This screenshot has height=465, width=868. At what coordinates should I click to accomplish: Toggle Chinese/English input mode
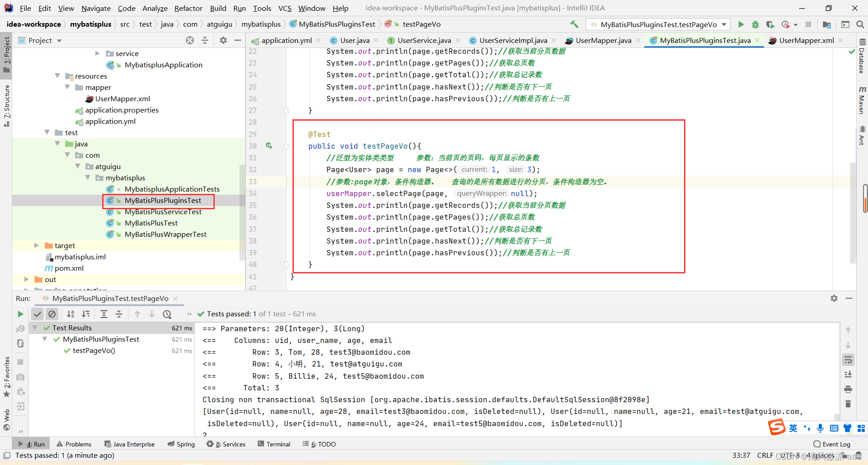(x=793, y=428)
